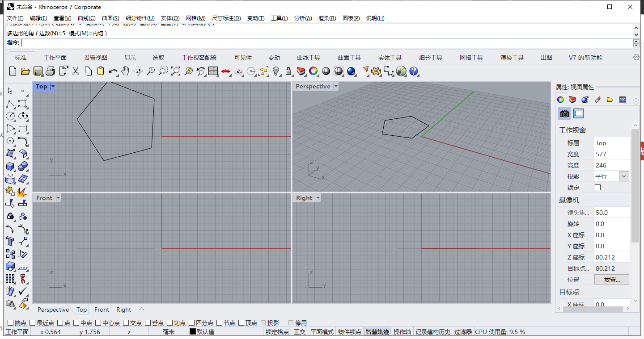Click the Print icon in toolbar
The height and width of the screenshot is (339, 644).
click(50, 71)
